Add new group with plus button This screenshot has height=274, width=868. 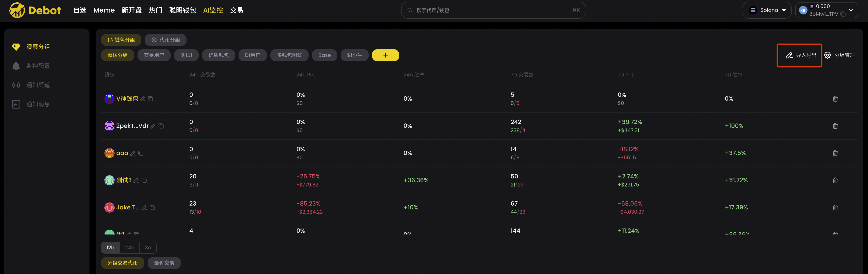point(385,55)
